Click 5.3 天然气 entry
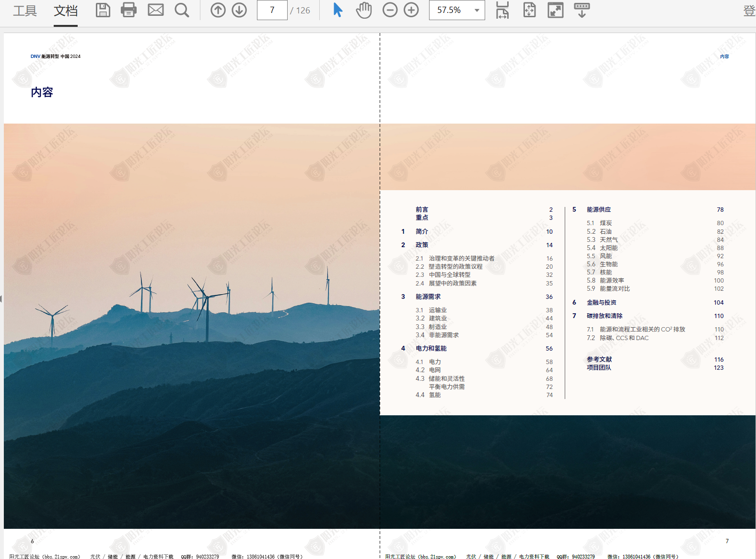 (x=602, y=240)
